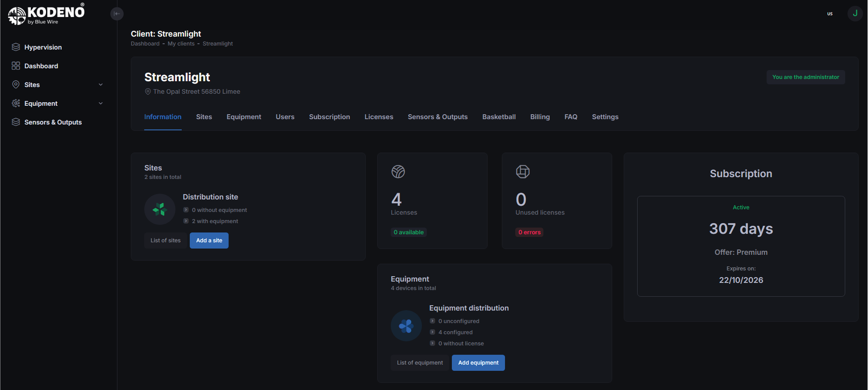Click the Distribution site pie chart icon

point(160,209)
